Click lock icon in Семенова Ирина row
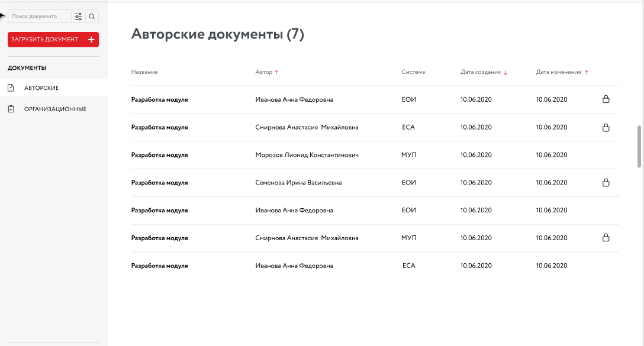Image resolution: width=644 pixels, height=346 pixels. (x=606, y=183)
